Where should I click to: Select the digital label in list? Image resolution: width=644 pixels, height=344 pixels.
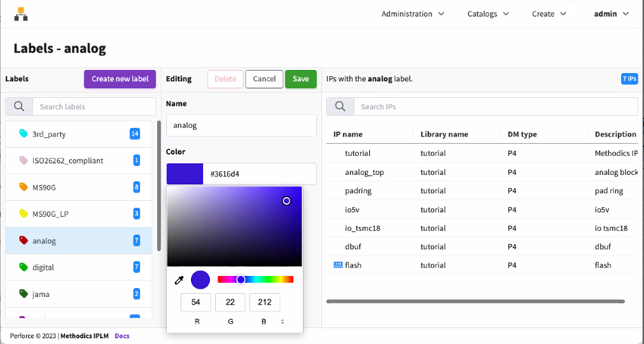tap(43, 268)
